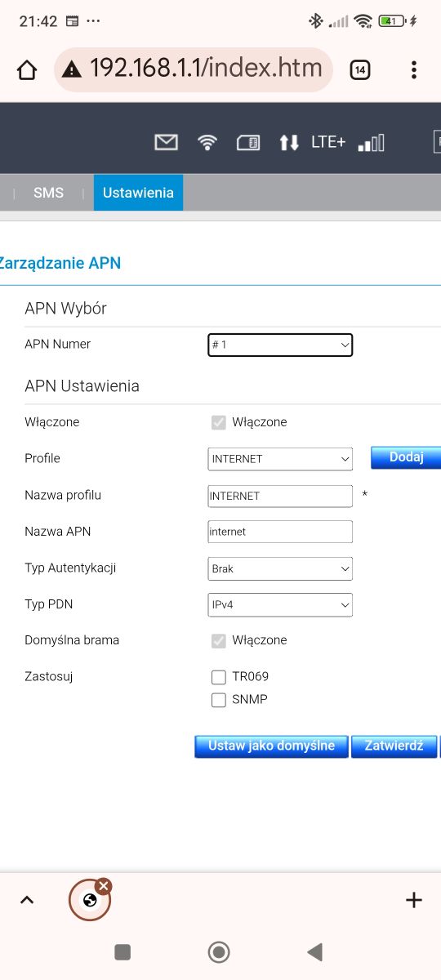
Task: Tap the browser home icon
Action: pyautogui.click(x=27, y=70)
